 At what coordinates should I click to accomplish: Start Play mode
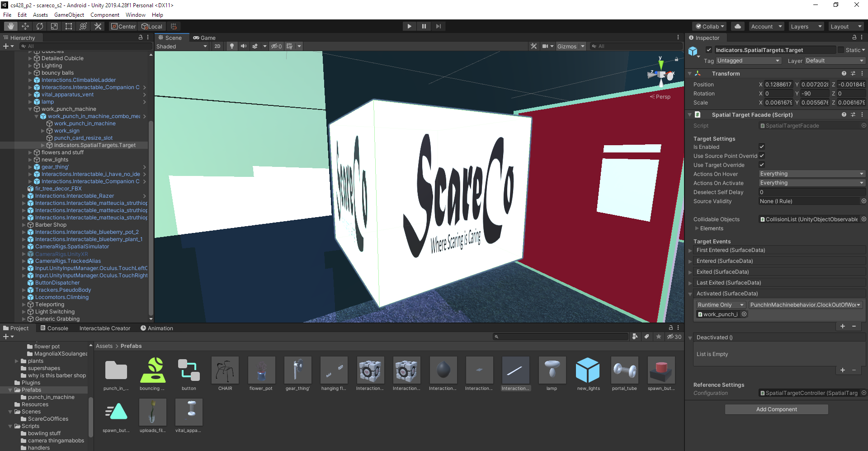click(409, 26)
